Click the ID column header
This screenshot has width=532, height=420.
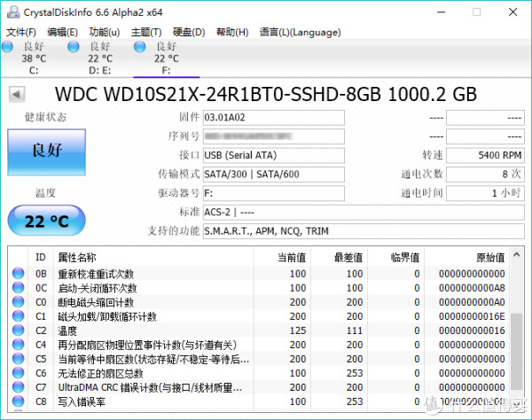pos(41,257)
